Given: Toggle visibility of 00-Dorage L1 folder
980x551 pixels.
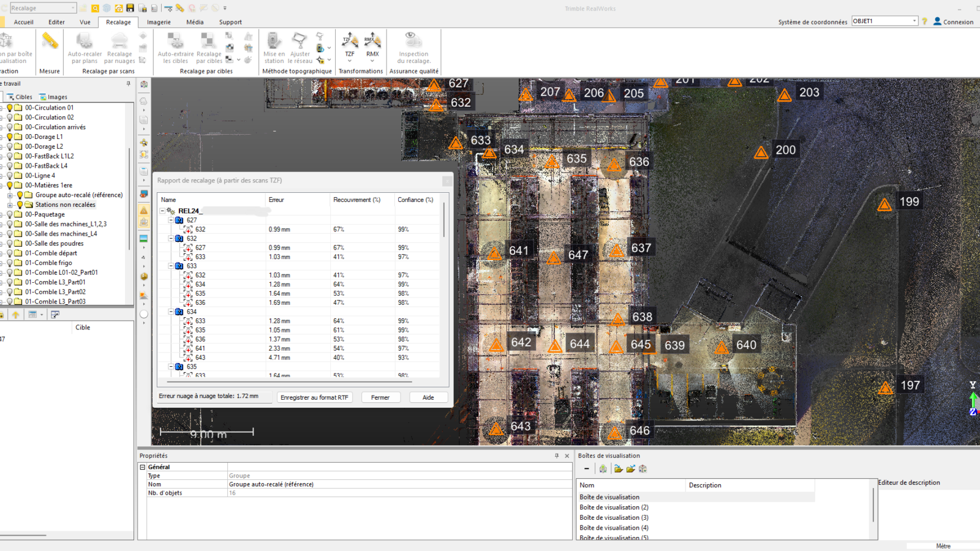Looking at the screenshot, I should (x=8, y=137).
